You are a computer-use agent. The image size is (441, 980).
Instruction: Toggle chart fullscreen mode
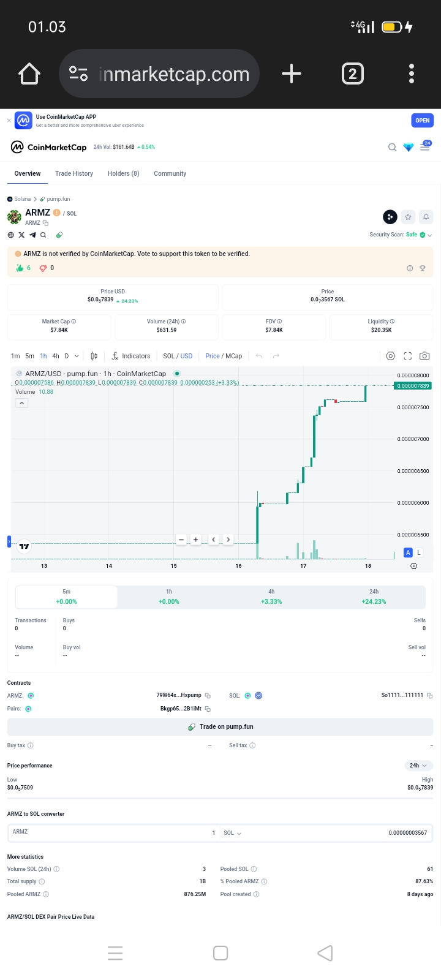tap(408, 356)
